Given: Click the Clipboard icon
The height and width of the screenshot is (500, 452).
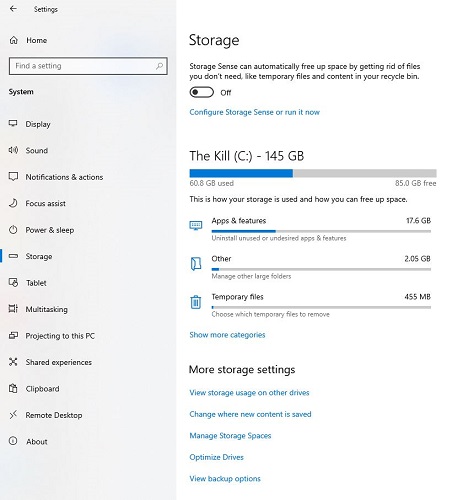Looking at the screenshot, I should click(x=13, y=388).
